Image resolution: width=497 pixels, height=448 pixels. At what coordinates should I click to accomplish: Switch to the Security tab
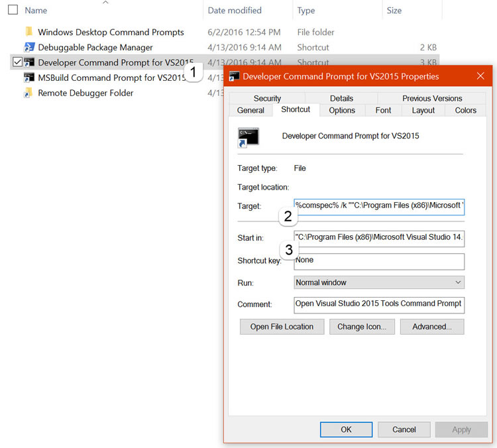click(267, 98)
